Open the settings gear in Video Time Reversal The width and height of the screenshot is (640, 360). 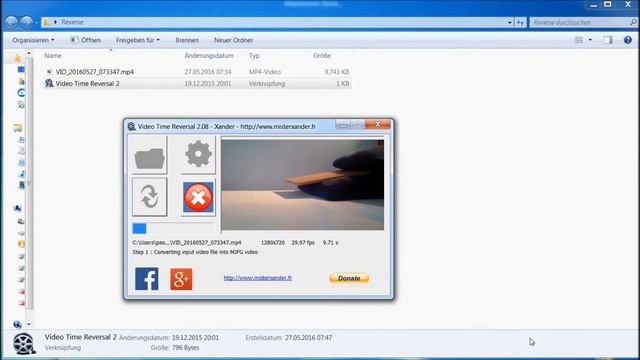[x=198, y=155]
